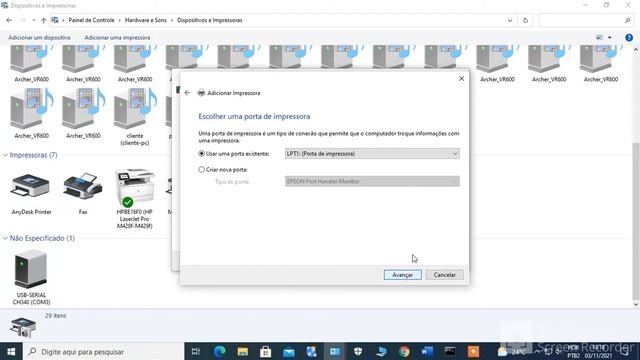640x360 pixels.
Task: Click the taskbar search box
Action: 103,351
